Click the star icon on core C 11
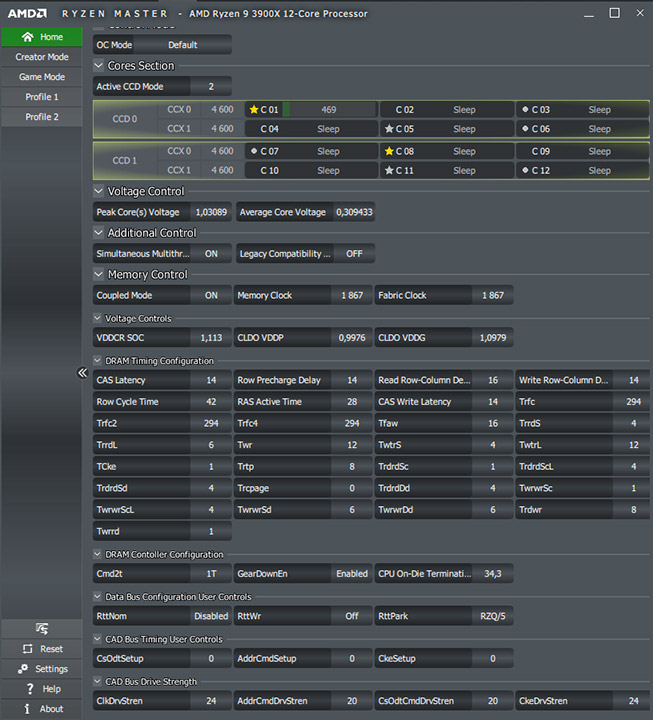Image resolution: width=653 pixels, height=720 pixels. pyautogui.click(x=389, y=170)
